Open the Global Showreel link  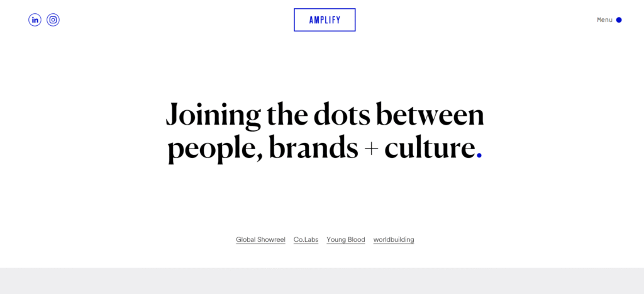point(260,240)
